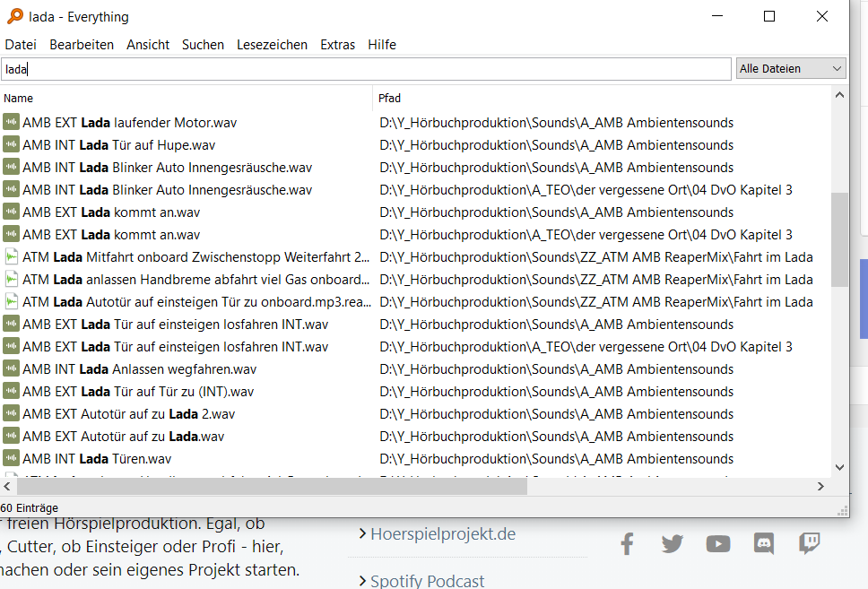Click the vertical scrollbar down arrow
Screen dimensions: 868x589
point(839,467)
